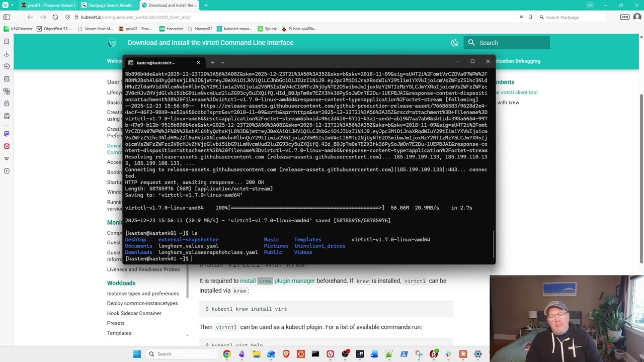Open Presets docs page
This screenshot has width=644, height=362.
coord(116,323)
